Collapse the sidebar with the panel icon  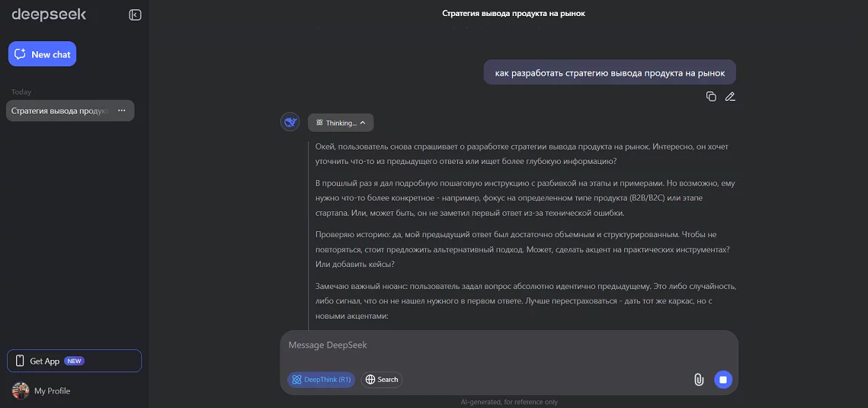pos(135,15)
